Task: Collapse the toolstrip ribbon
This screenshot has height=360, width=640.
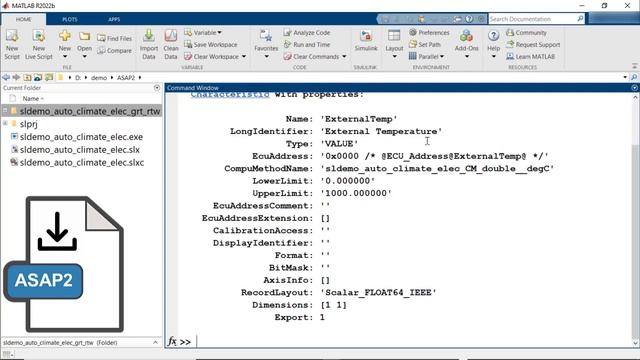Action: click(634, 66)
